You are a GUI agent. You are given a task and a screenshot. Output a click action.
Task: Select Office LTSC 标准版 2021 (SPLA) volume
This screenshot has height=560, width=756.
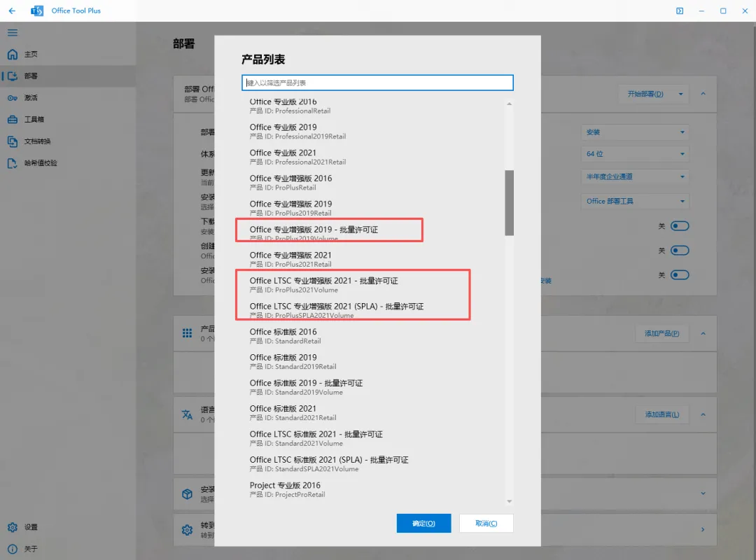pyautogui.click(x=372, y=463)
